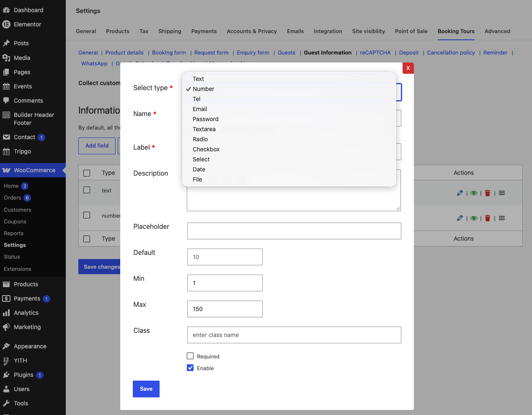Click the YITH sidebar icon
Image resolution: width=532 pixels, height=415 pixels.
point(6,361)
